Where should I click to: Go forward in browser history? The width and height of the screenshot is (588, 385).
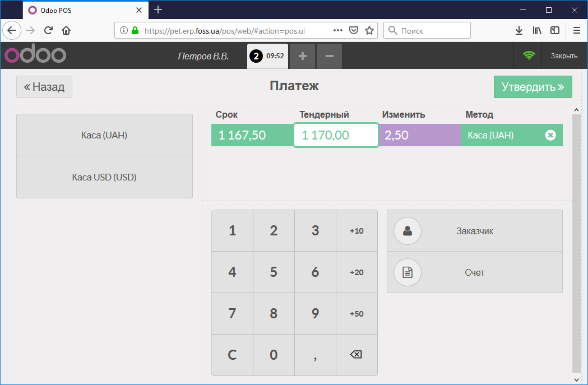pyautogui.click(x=30, y=30)
